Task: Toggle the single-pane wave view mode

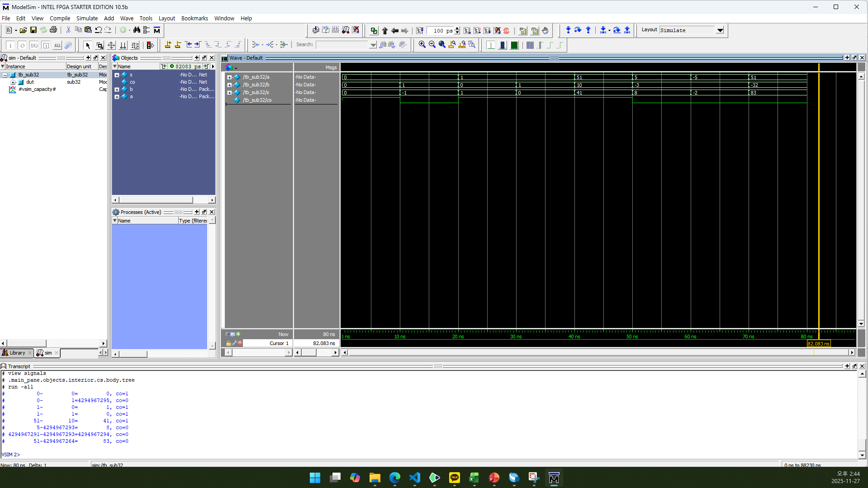Action: coord(491,45)
